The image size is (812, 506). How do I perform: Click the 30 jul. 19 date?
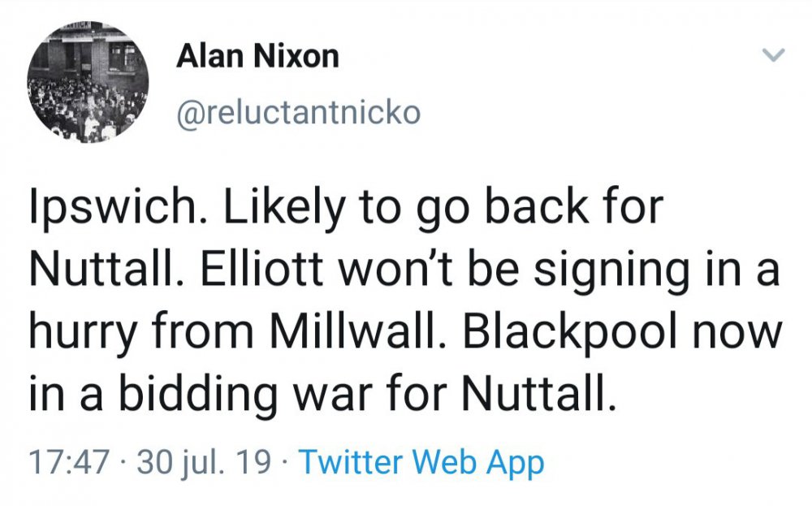(x=205, y=463)
